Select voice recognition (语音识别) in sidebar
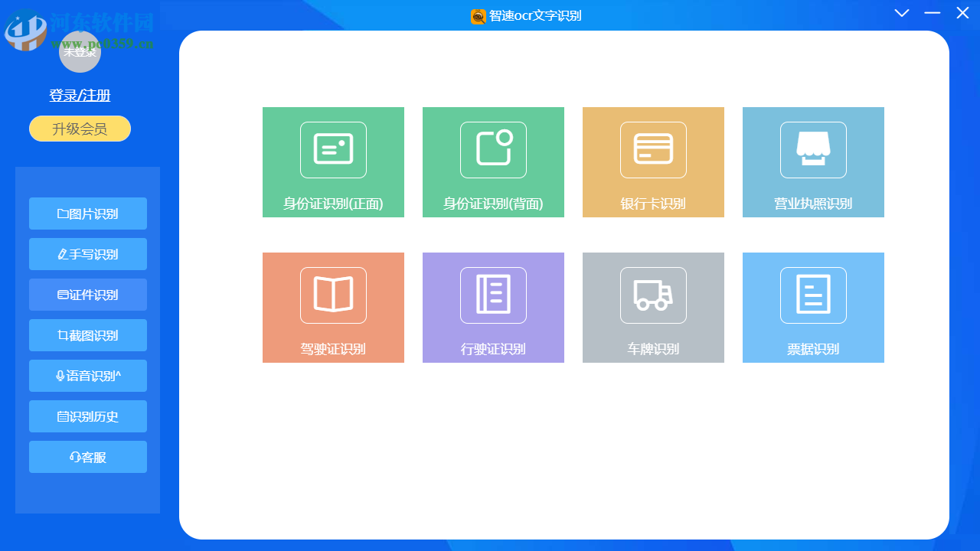The width and height of the screenshot is (980, 551). 87,375
